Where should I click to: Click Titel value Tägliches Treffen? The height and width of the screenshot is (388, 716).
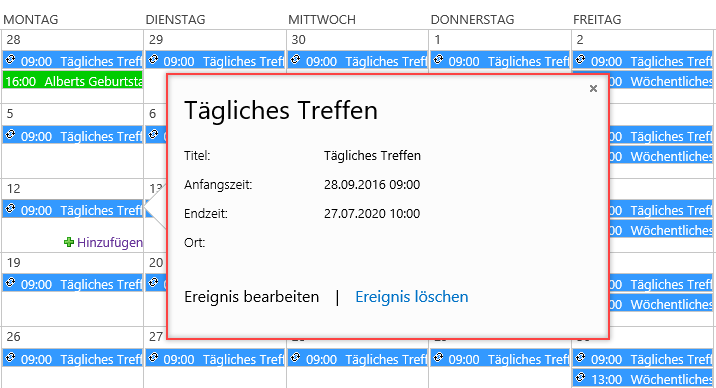[372, 156]
